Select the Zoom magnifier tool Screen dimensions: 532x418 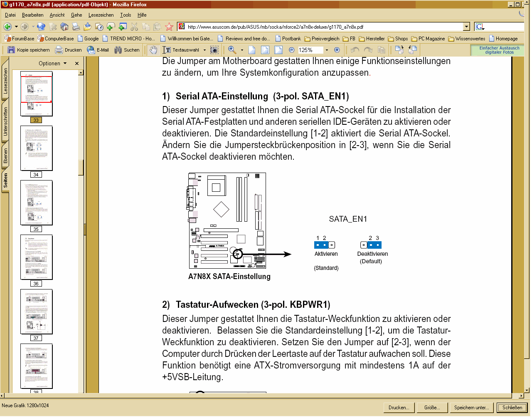pyautogui.click(x=232, y=50)
